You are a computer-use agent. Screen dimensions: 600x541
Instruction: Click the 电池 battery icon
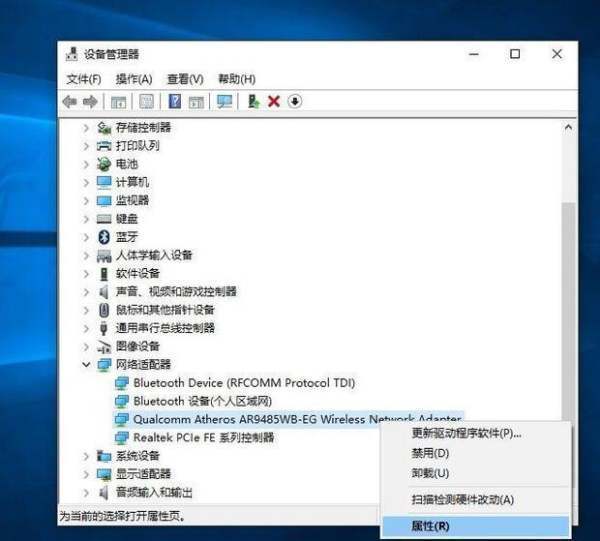coord(104,164)
